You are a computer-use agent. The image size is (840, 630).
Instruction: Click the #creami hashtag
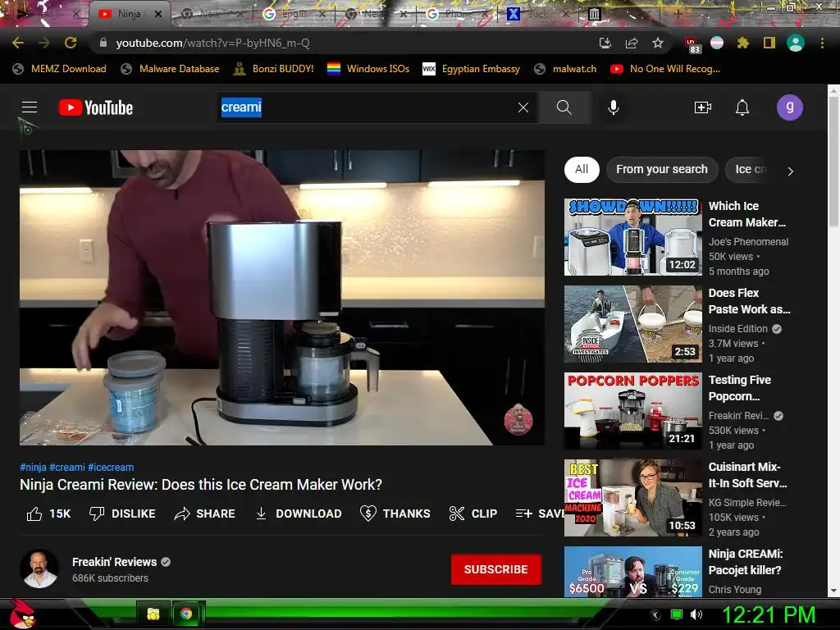[x=67, y=467]
